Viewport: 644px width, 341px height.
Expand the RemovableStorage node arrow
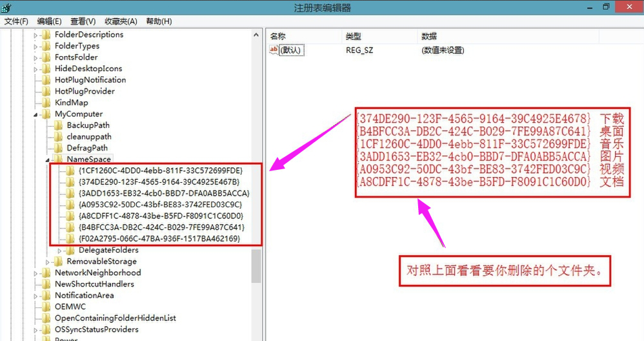pyautogui.click(x=48, y=262)
